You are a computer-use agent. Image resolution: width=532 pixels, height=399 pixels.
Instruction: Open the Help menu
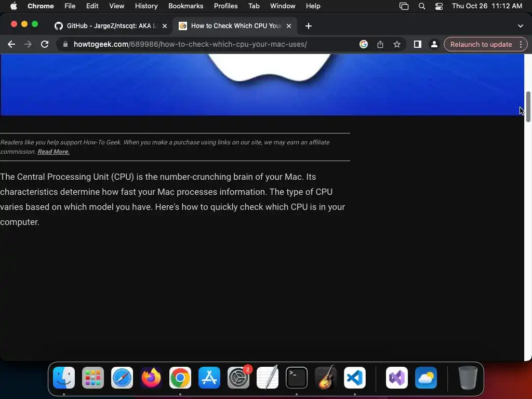click(313, 6)
